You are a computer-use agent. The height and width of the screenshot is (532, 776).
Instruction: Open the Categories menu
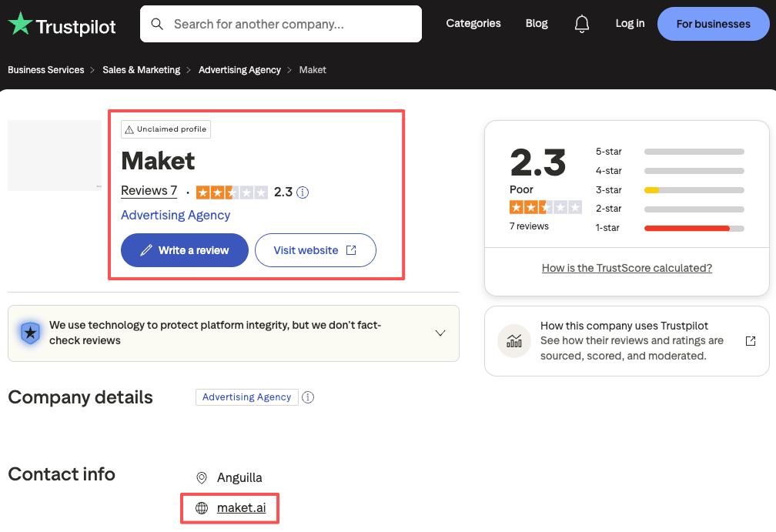point(473,23)
